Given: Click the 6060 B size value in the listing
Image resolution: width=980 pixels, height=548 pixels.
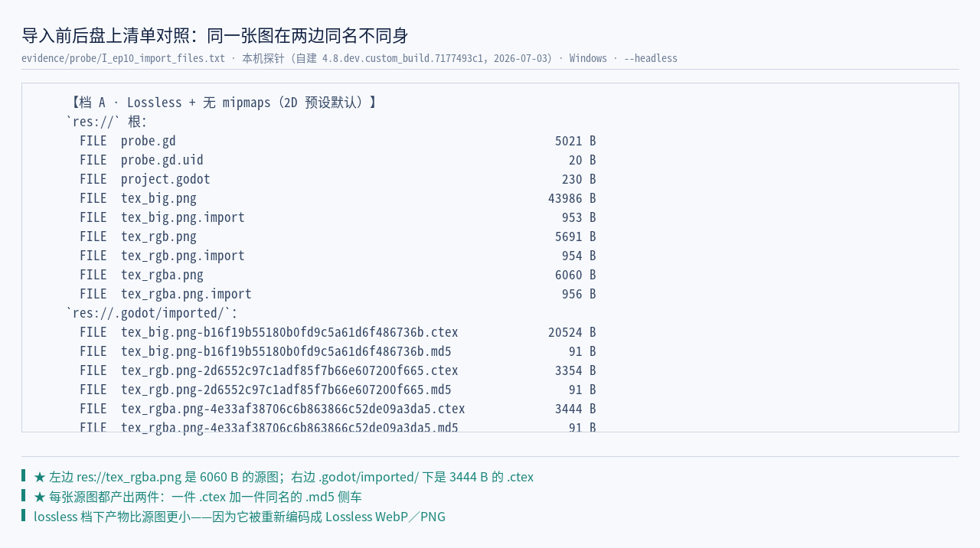Looking at the screenshot, I should point(576,275).
